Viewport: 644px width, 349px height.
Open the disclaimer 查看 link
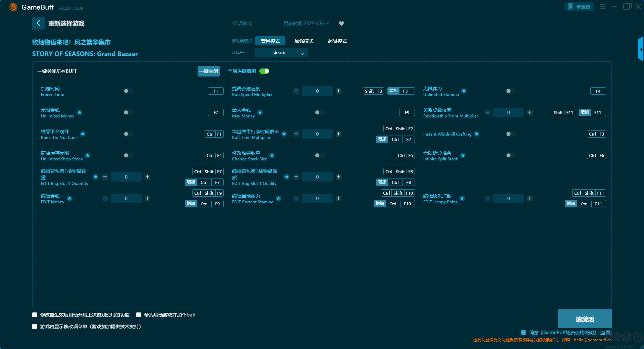click(x=606, y=333)
